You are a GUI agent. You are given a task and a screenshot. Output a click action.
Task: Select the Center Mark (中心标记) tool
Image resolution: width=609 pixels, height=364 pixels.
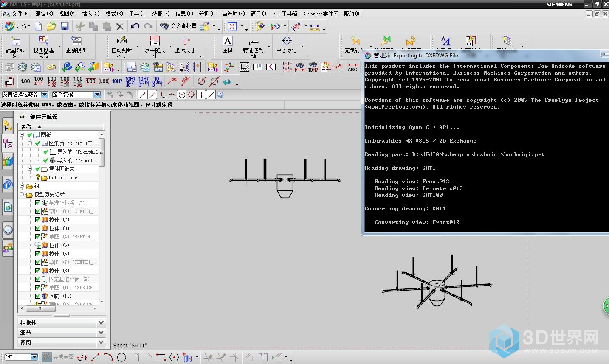pyautogui.click(x=287, y=45)
